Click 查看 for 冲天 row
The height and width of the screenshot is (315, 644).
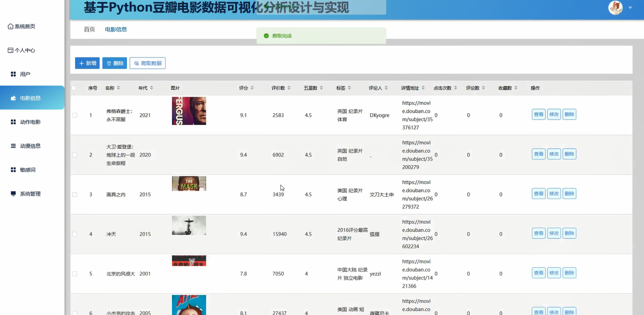538,233
